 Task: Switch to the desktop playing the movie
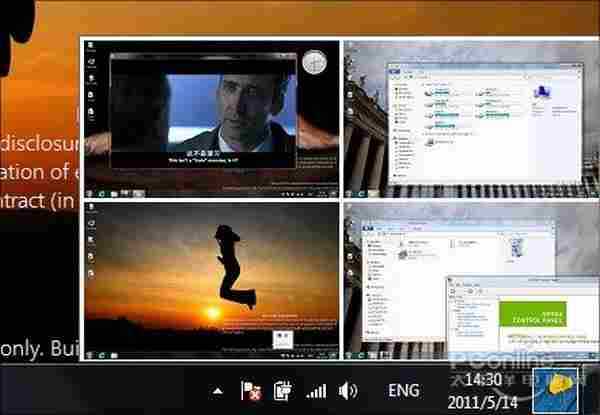(x=212, y=119)
